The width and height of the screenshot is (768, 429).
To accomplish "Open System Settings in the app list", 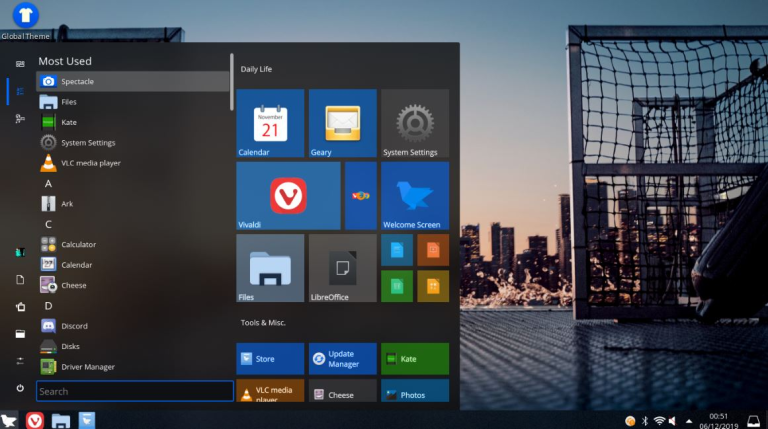I will [x=133, y=143].
